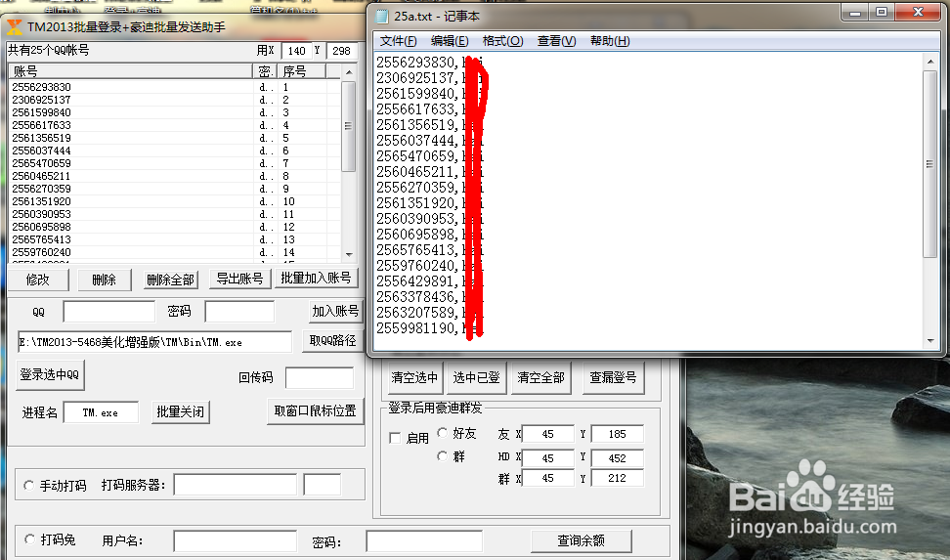Click the 用户名 input field
The image size is (950, 560).
[236, 540]
